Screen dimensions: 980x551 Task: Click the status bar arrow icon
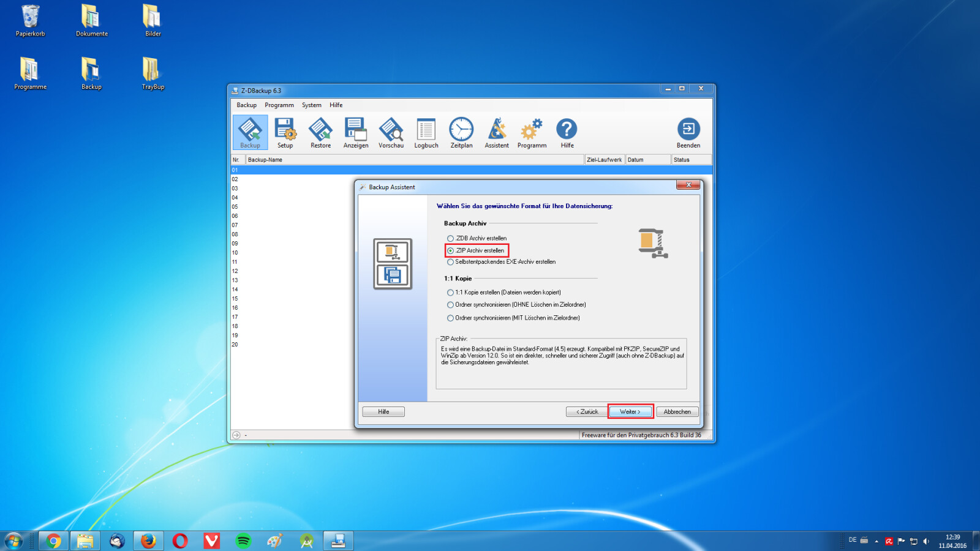[236, 435]
